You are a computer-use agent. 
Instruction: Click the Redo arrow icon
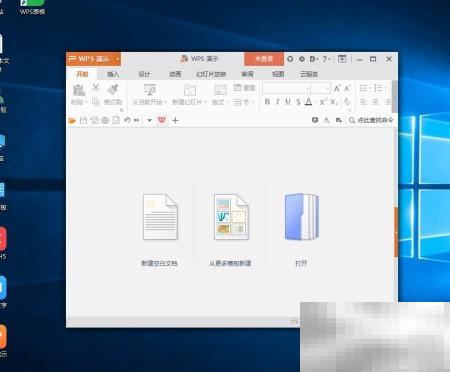pyautogui.click(x=137, y=120)
